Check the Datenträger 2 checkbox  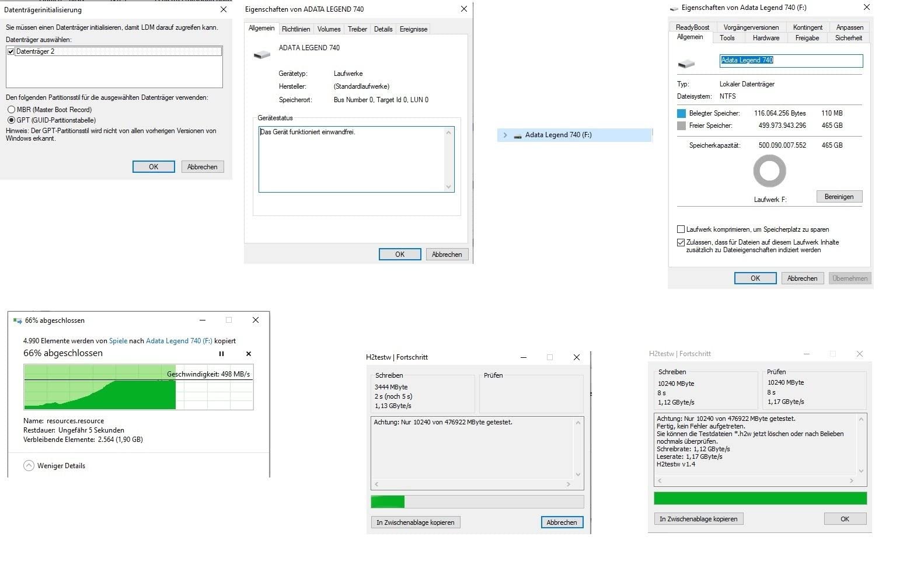pyautogui.click(x=11, y=51)
